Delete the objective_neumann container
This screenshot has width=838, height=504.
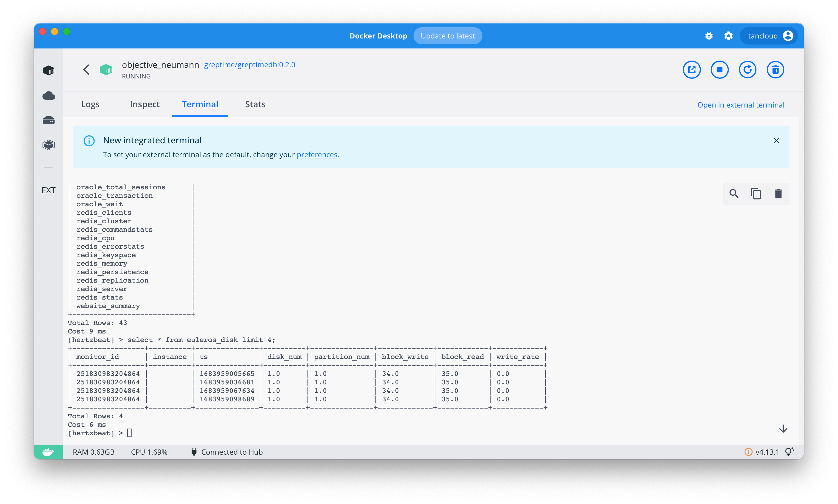[775, 70]
